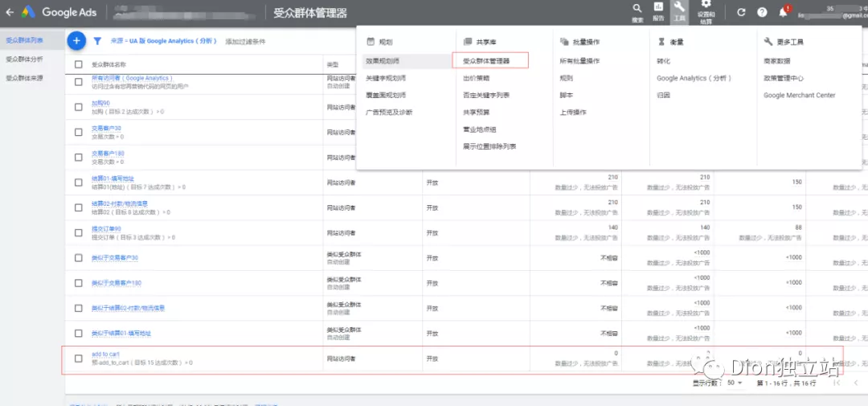Screen dimensions: 868x406
Task: Open 关键字规划师 from the tools menu
Action: 386,78
